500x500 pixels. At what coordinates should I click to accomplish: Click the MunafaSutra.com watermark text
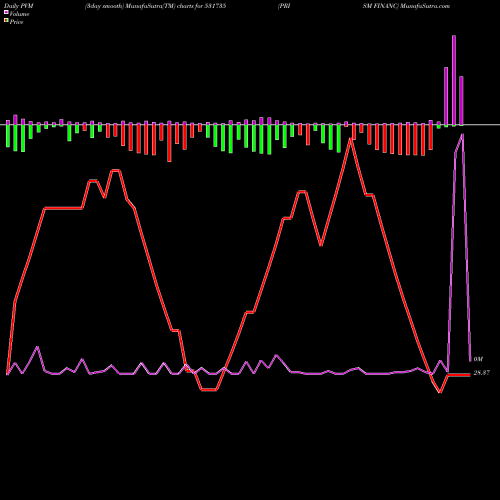[x=425, y=6]
